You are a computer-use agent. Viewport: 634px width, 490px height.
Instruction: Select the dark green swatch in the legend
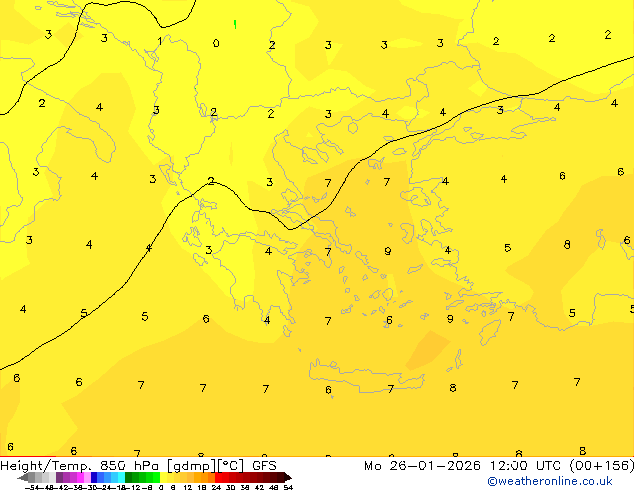129,477
